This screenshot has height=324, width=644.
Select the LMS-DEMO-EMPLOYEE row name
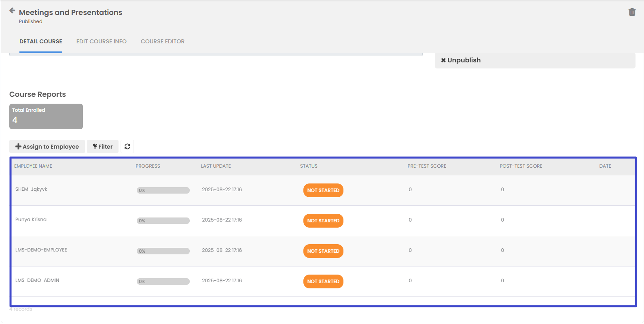click(41, 250)
